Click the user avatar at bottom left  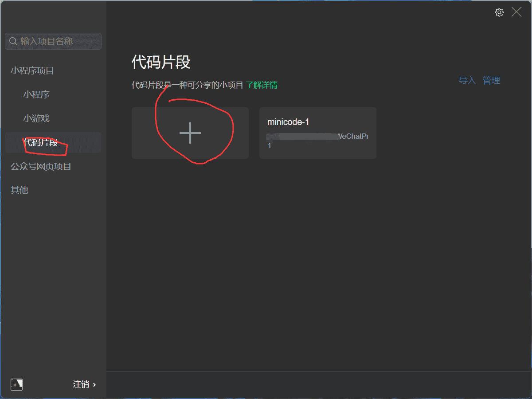(16, 384)
